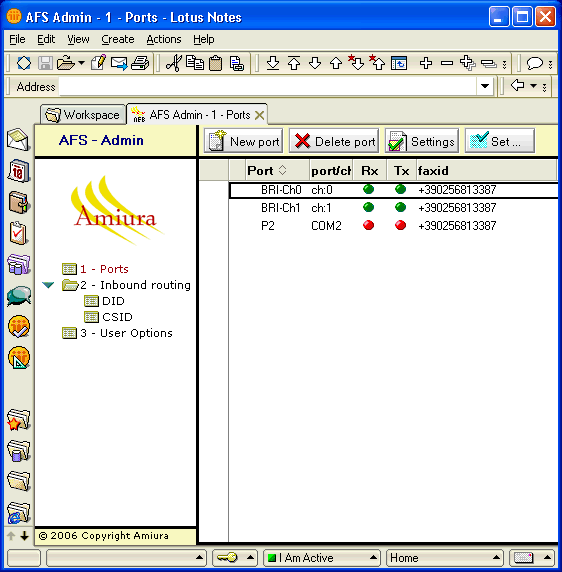Click the Rx status indicator for BRI-Ch0
562x572 pixels.
[368, 189]
